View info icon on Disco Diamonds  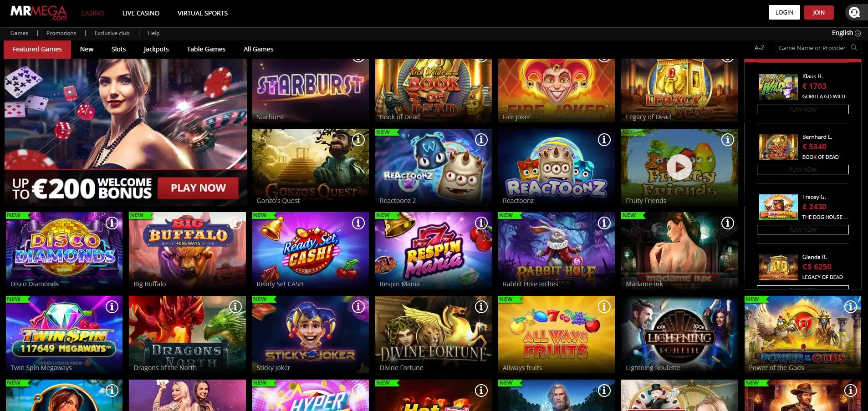(x=112, y=223)
